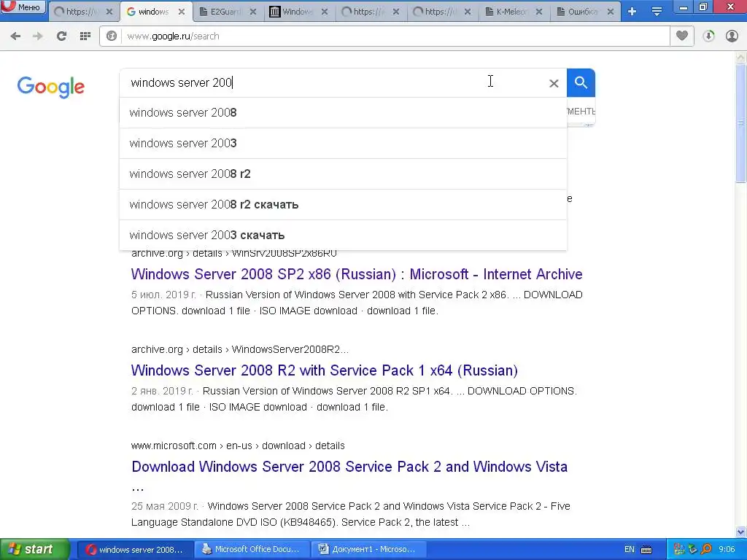Click the on-screen keyboard taskbar icon
The image size is (747, 560).
[646, 550]
